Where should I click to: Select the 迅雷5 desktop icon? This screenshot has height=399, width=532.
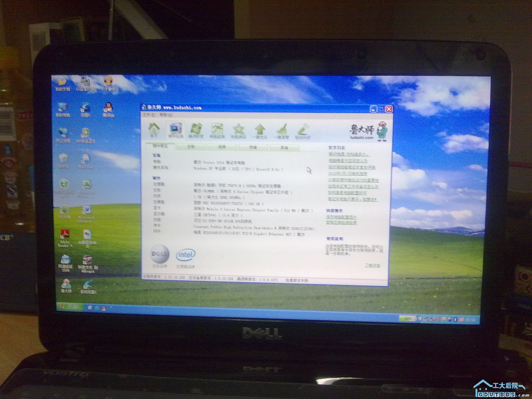[85, 110]
